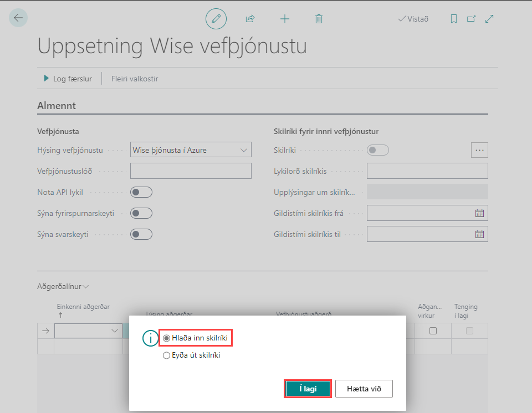Select the Hlaða inn skilríki radio option
The height and width of the screenshot is (413, 532).
coord(167,338)
